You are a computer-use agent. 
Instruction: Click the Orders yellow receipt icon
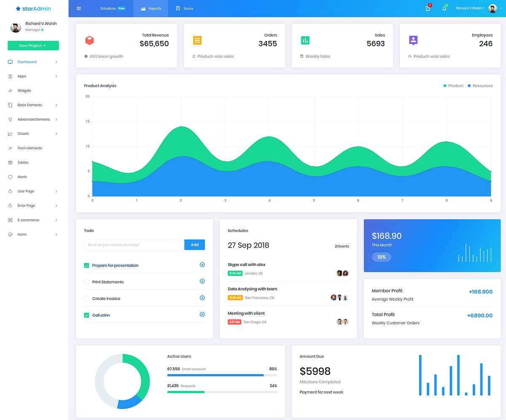(x=197, y=40)
